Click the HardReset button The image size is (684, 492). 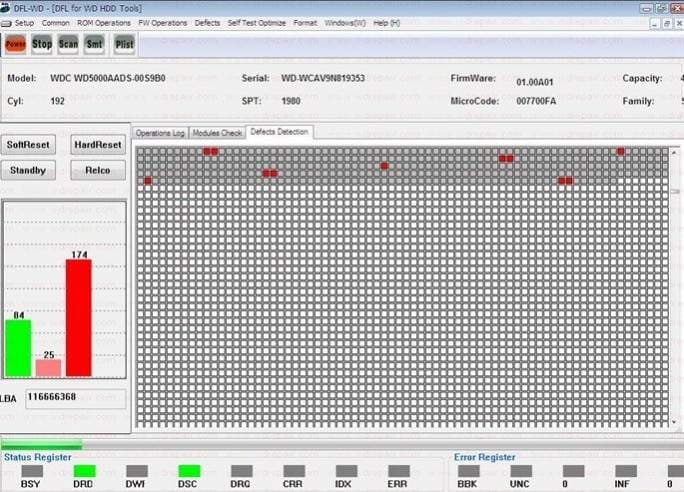click(98, 145)
